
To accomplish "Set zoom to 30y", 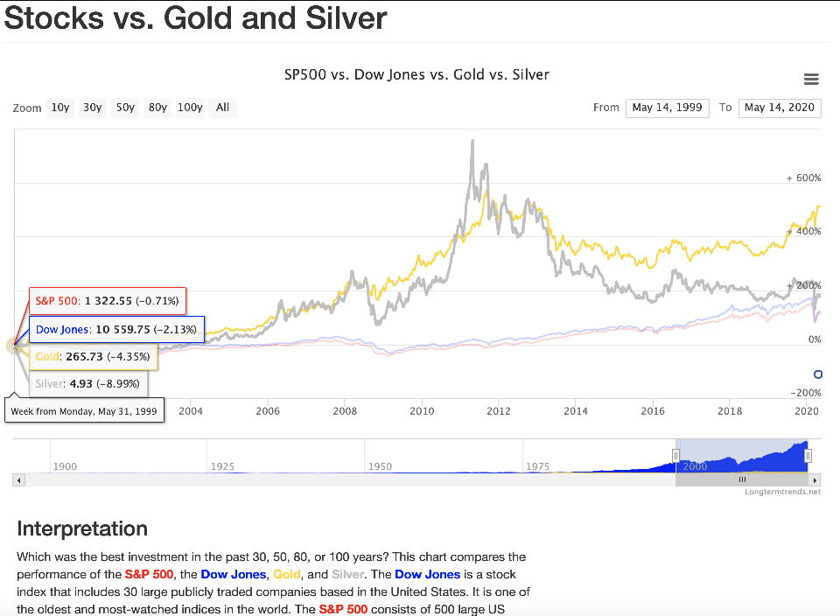I will [x=92, y=108].
